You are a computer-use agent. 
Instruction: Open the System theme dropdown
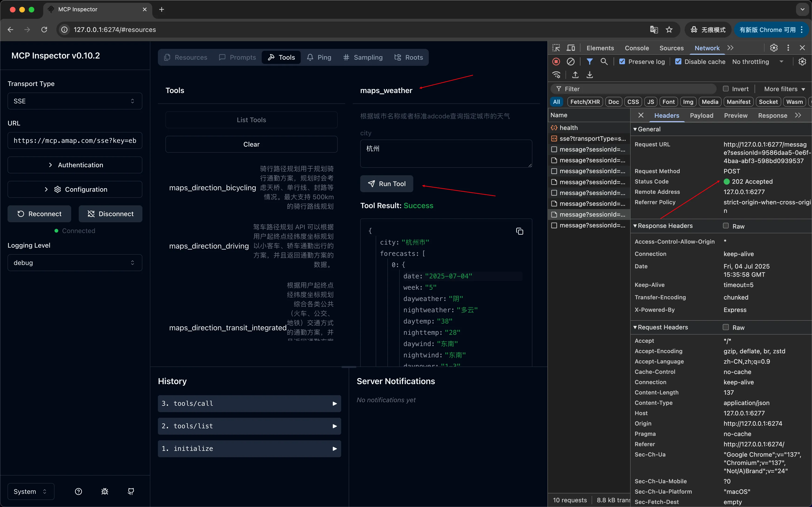31,491
